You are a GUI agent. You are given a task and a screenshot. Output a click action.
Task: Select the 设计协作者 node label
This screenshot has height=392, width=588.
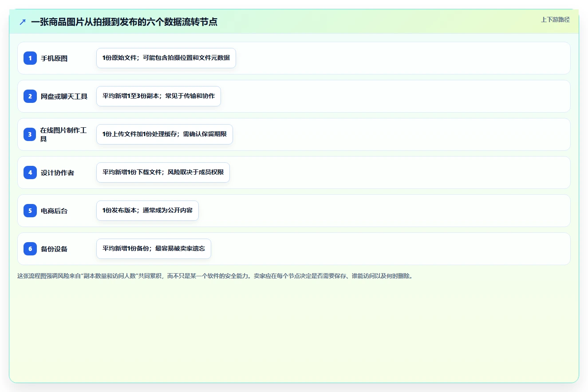pyautogui.click(x=58, y=173)
